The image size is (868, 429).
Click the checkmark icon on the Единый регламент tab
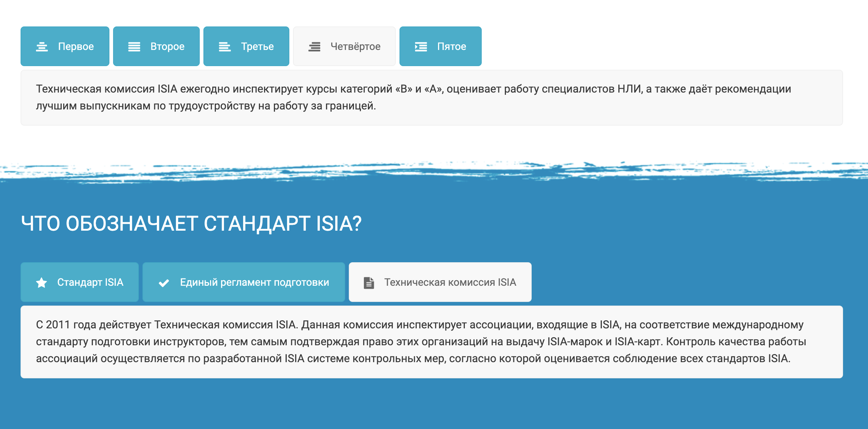coord(164,283)
